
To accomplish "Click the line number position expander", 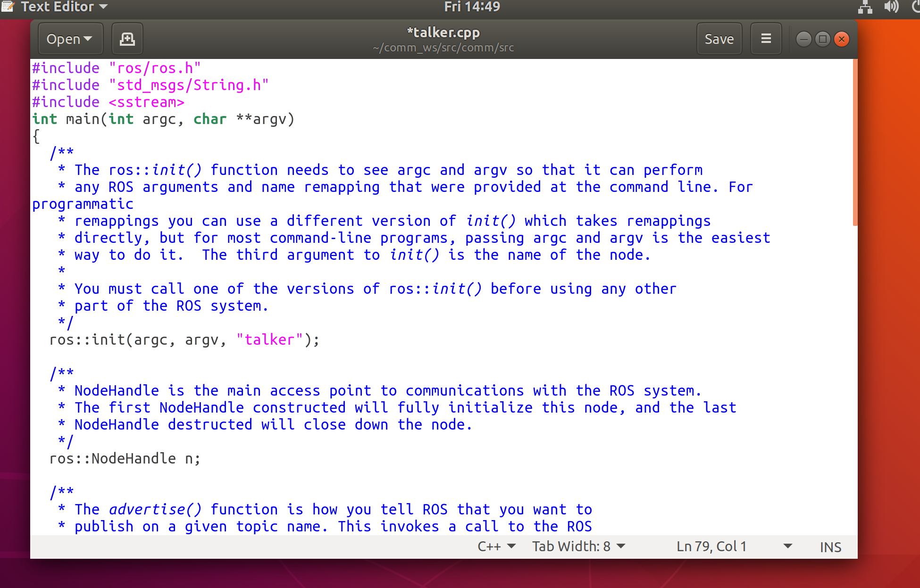I will pyautogui.click(x=788, y=547).
